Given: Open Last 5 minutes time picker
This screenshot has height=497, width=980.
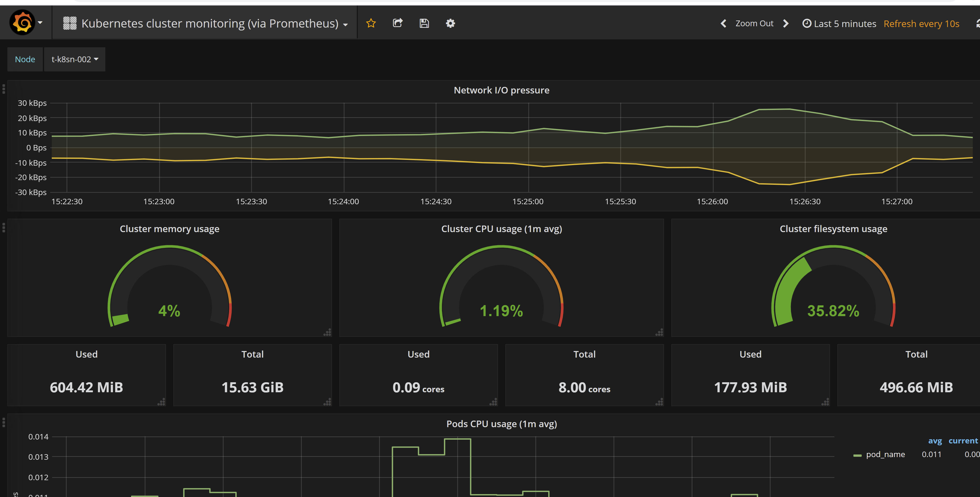Looking at the screenshot, I should coord(839,24).
